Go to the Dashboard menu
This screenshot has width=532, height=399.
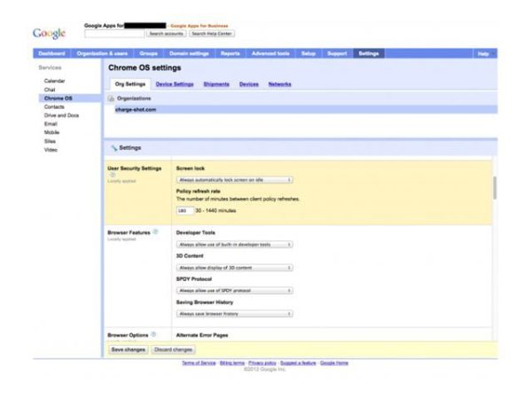51,54
